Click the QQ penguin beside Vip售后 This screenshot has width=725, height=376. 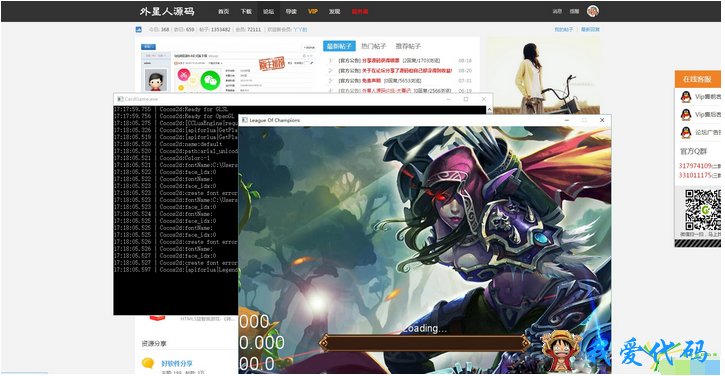[686, 114]
